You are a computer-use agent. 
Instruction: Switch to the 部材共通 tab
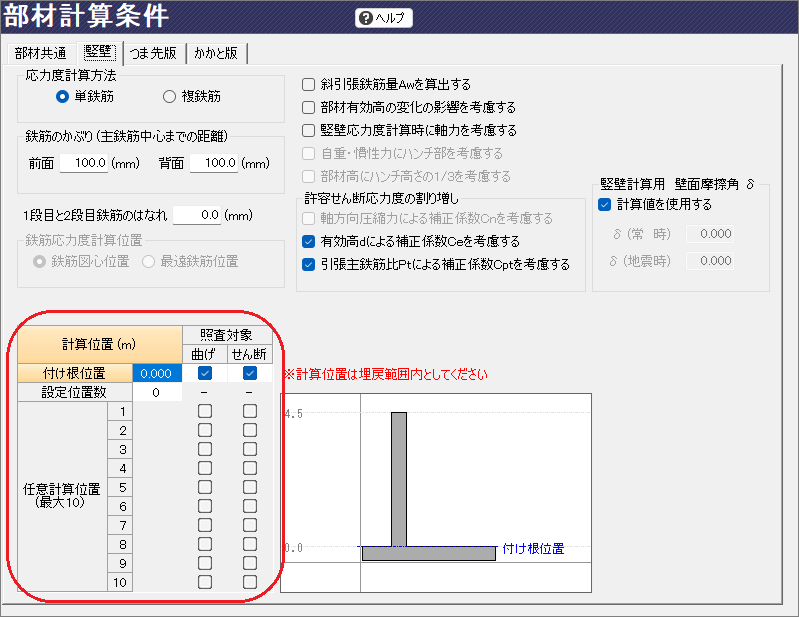41,53
